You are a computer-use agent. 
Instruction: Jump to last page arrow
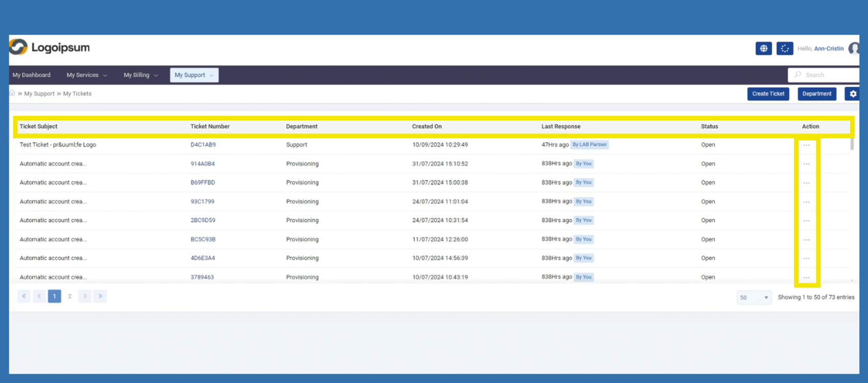point(100,296)
